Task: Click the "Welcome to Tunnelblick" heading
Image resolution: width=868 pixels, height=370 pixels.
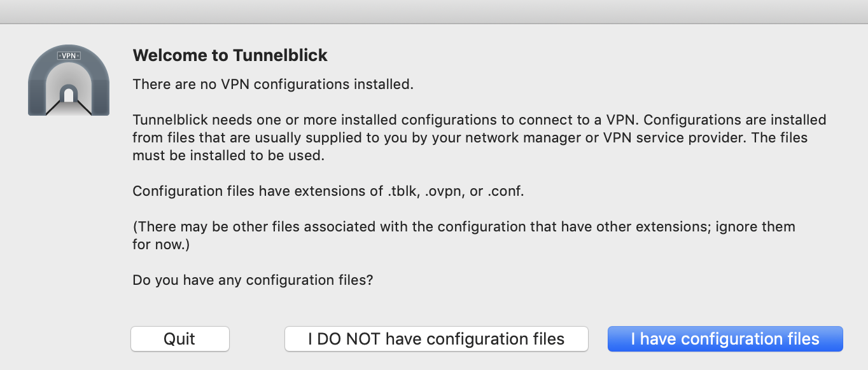Action: click(x=230, y=55)
